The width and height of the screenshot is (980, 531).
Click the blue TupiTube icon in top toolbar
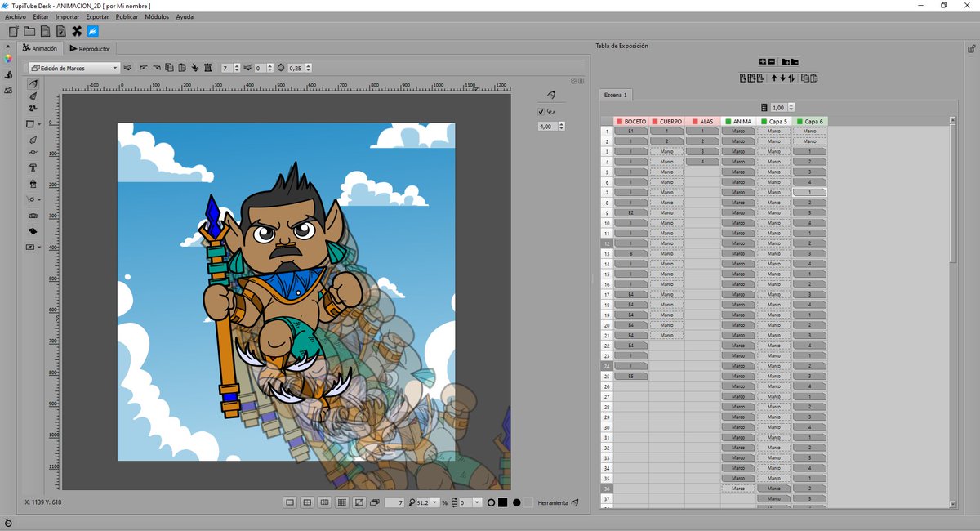[93, 31]
